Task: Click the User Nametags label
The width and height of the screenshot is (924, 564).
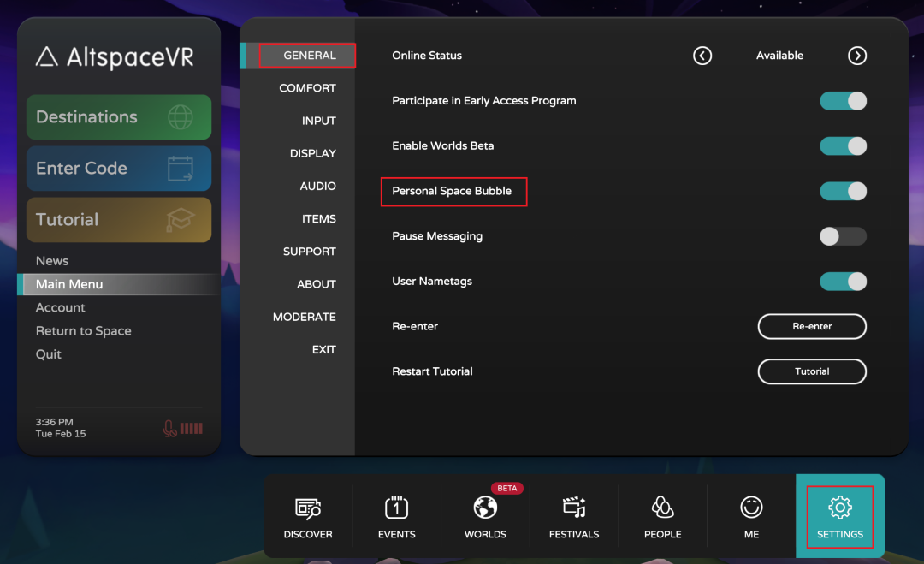Action: click(x=432, y=281)
